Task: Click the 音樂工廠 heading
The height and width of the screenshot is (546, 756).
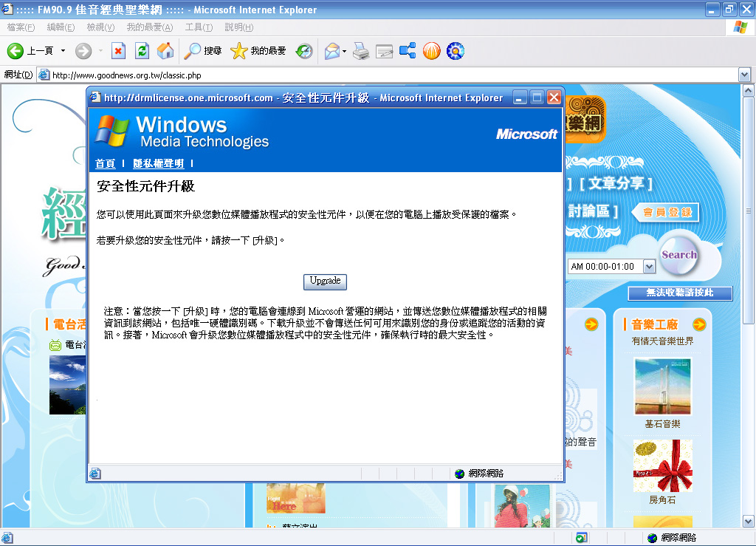Action: tap(654, 324)
